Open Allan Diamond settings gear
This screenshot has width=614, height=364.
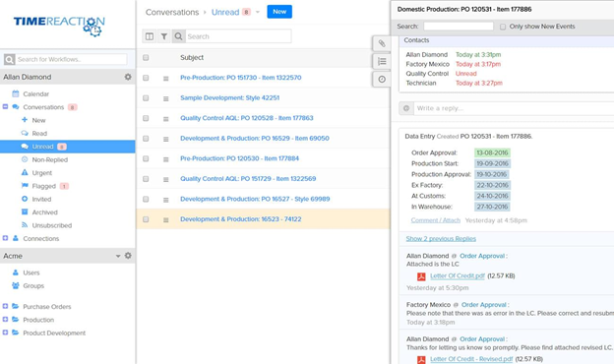(x=128, y=77)
